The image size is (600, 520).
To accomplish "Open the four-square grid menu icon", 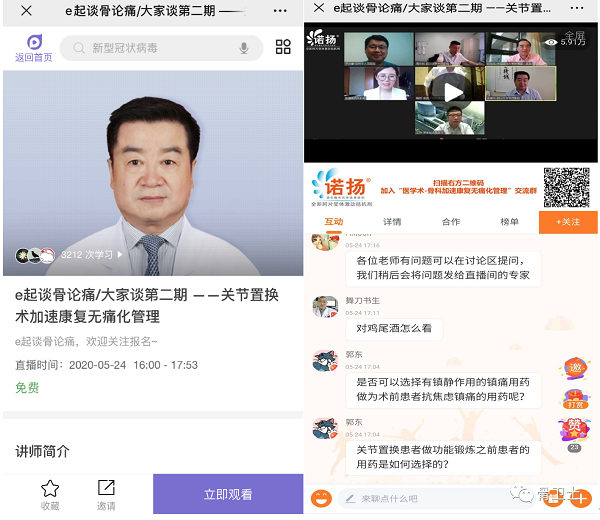I will click(283, 47).
